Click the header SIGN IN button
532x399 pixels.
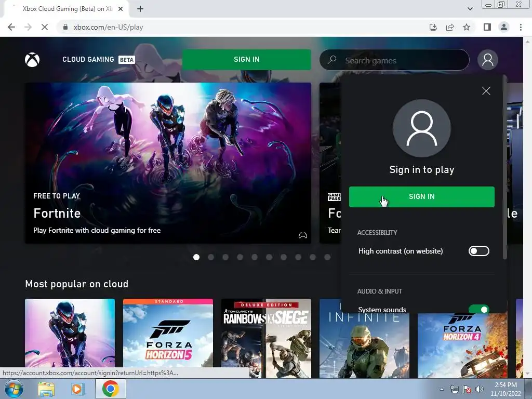tap(247, 59)
